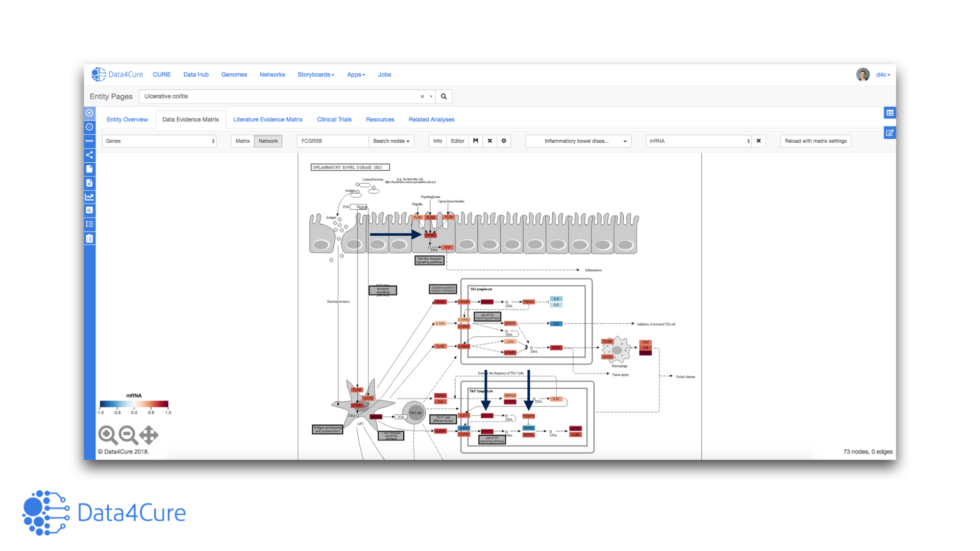The image size is (980, 551).
Task: Click the line chart sidebar icon
Action: (89, 196)
